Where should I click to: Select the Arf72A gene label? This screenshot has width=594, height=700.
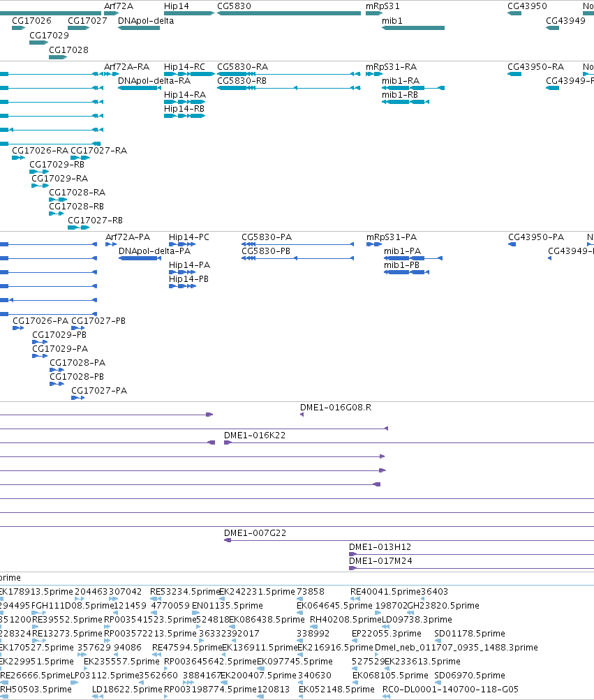119,6
